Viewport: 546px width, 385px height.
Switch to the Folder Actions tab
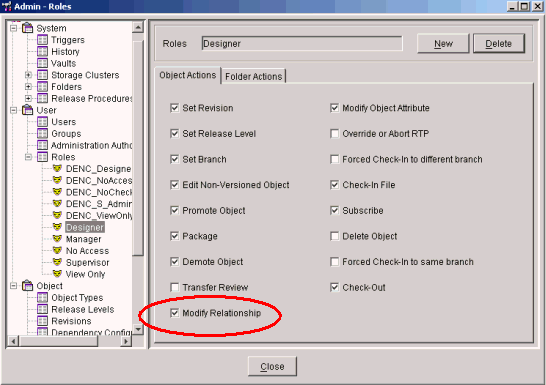(x=254, y=76)
